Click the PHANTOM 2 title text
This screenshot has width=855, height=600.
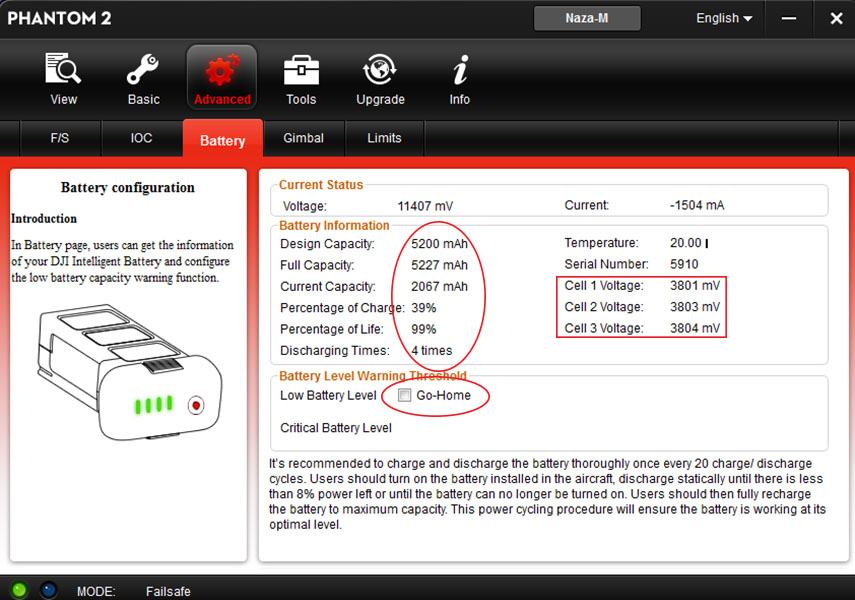[59, 18]
